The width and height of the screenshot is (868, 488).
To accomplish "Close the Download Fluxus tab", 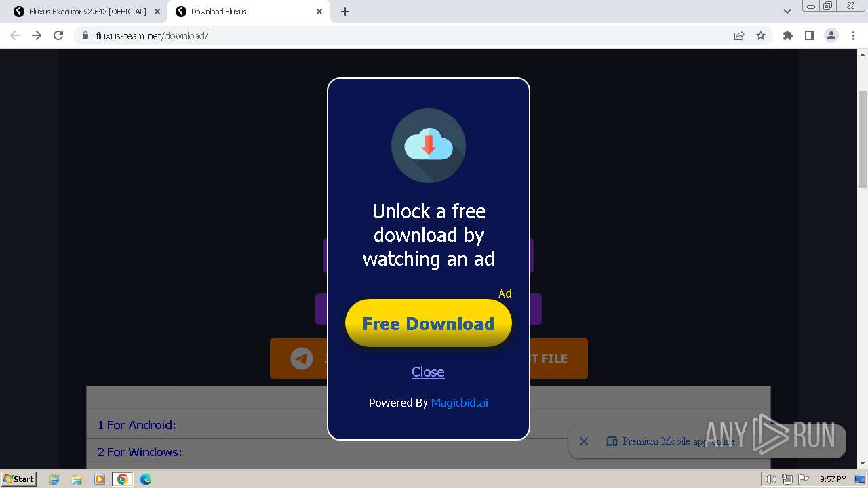I will click(319, 12).
